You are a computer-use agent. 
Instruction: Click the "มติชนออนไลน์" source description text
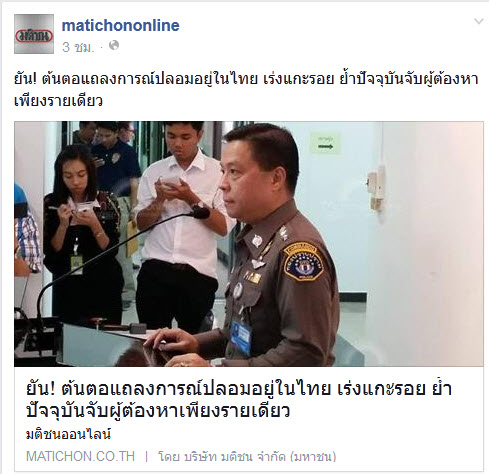point(68,434)
